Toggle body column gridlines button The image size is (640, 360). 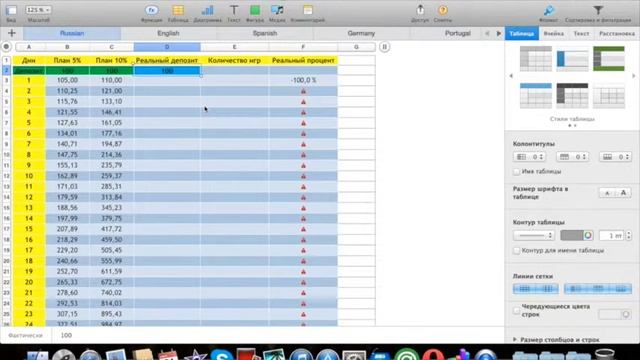click(547, 289)
